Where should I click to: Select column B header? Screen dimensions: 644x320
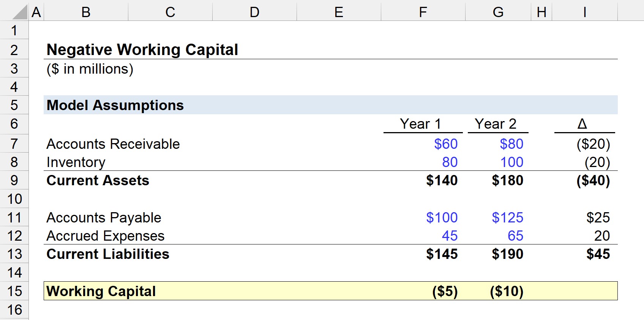(x=85, y=11)
